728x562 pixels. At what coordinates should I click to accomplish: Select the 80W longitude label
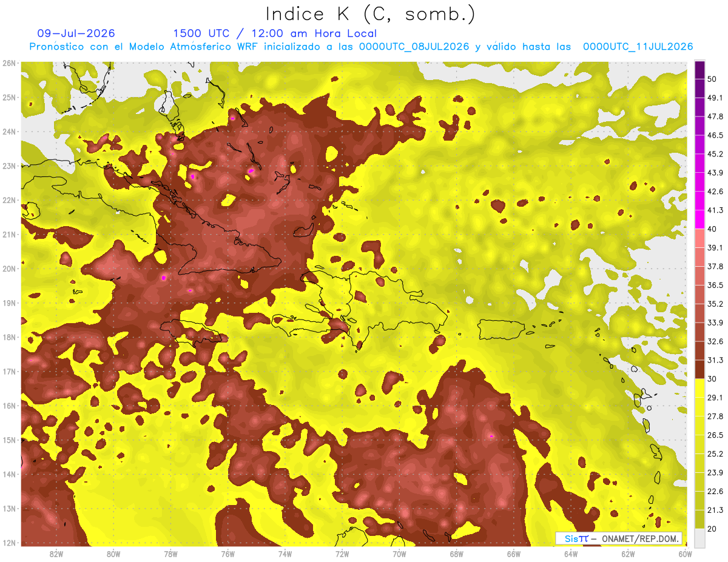(x=113, y=554)
